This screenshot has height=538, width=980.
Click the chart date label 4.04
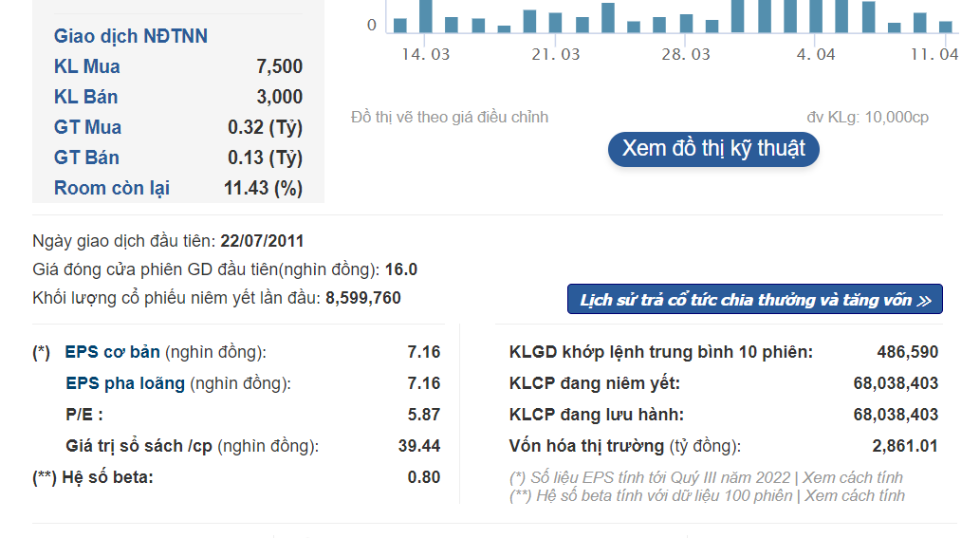click(816, 54)
